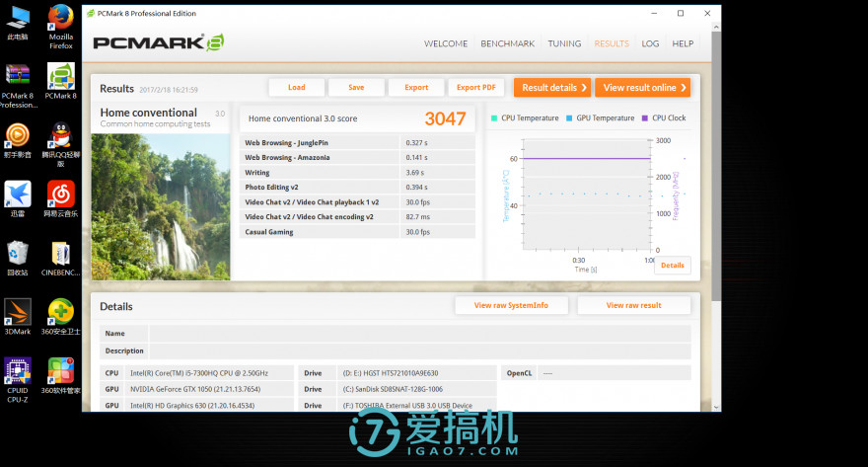868x467 pixels.
Task: Click the Save results button
Action: (x=356, y=88)
